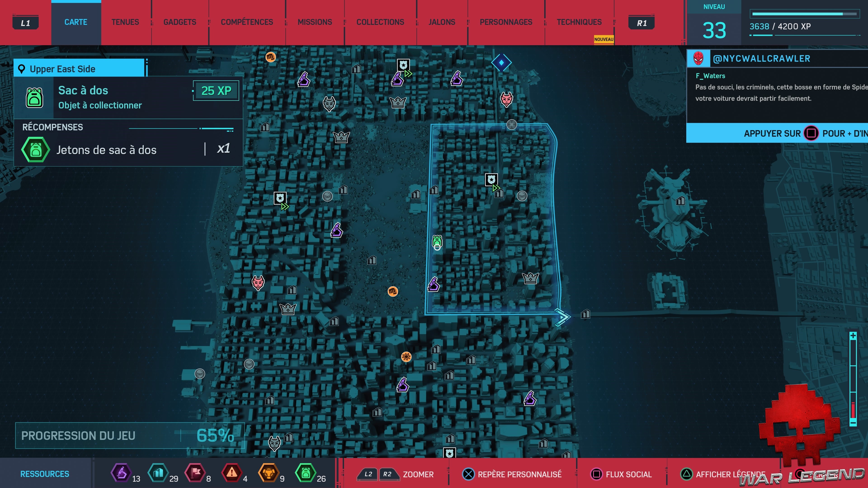The height and width of the screenshot is (488, 868).
Task: Open the Techniques tab marked Nouveau
Action: 579,22
